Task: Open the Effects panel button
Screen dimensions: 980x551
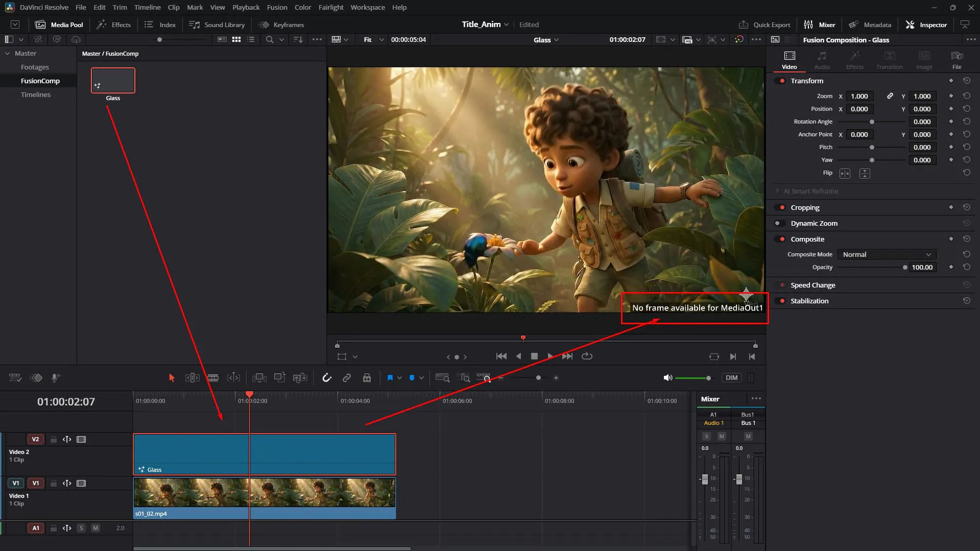Action: pyautogui.click(x=114, y=25)
